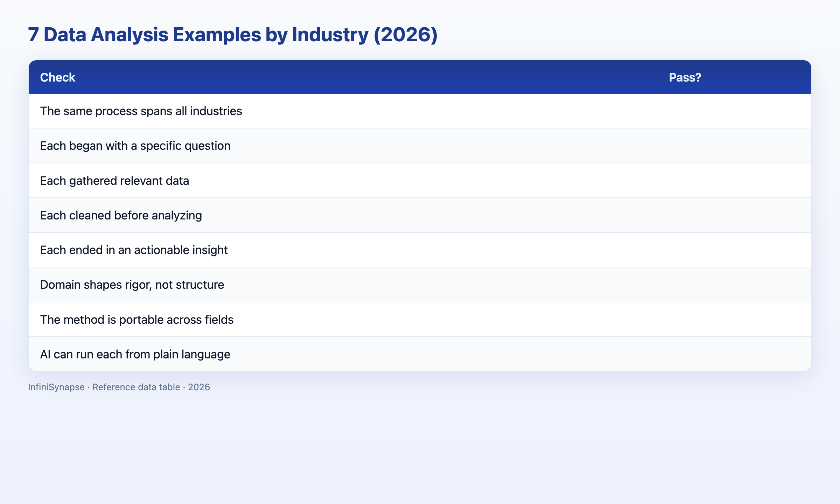Select row 'Each ended in an actionable insight'

pos(420,250)
